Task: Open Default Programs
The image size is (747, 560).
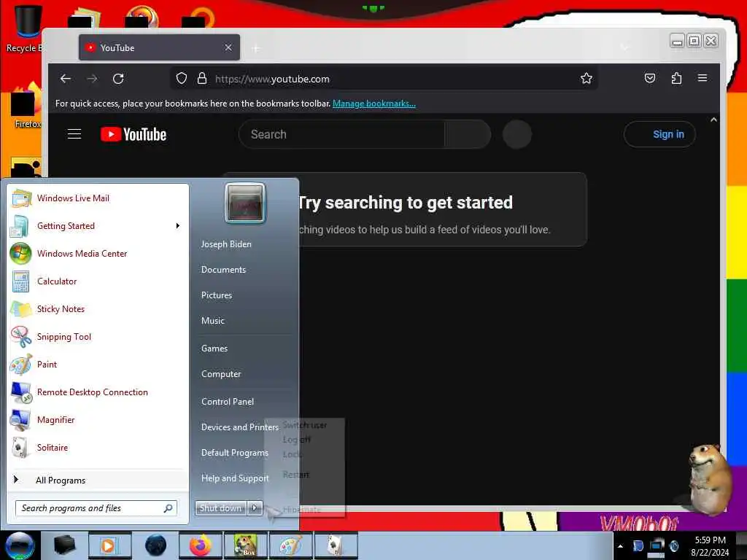Action: 235,453
